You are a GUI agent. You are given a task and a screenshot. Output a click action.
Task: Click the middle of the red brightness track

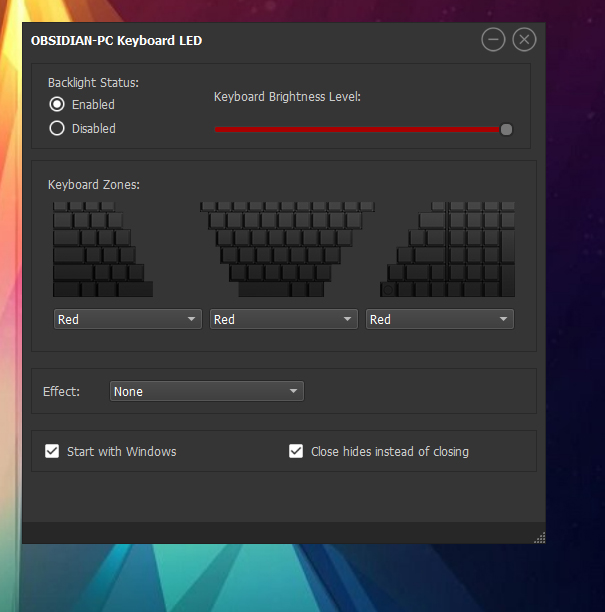tap(357, 130)
